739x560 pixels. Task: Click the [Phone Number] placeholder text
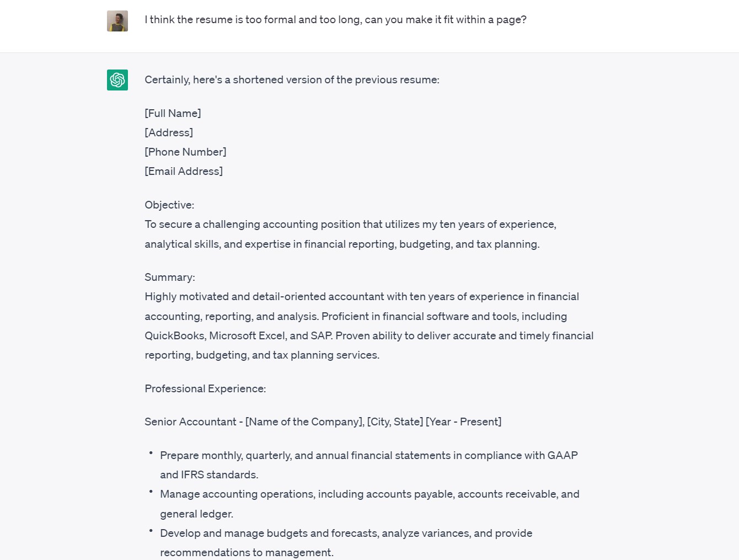[185, 152]
